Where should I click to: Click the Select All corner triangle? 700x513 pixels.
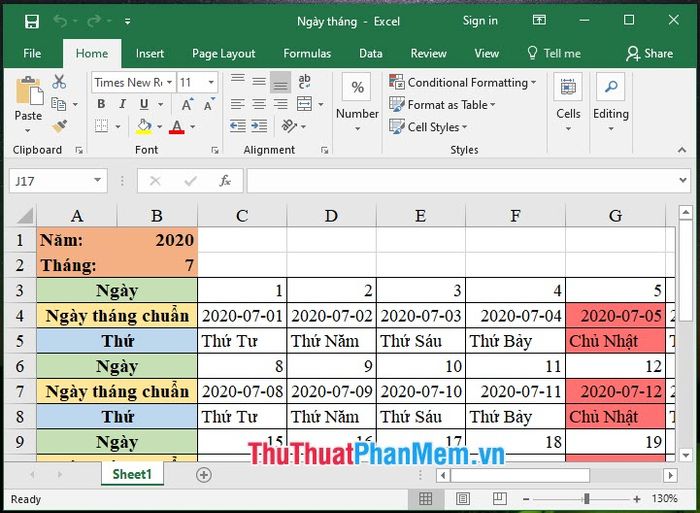pyautogui.click(x=25, y=216)
